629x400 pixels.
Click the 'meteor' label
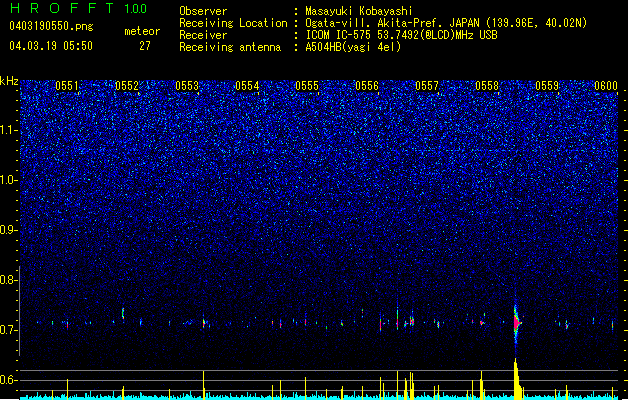[x=142, y=31]
